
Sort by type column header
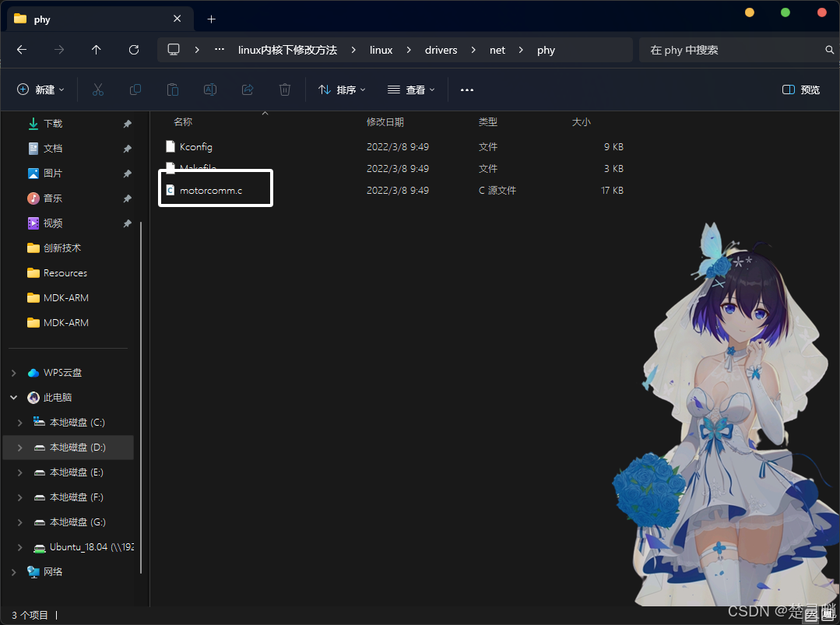(x=488, y=122)
